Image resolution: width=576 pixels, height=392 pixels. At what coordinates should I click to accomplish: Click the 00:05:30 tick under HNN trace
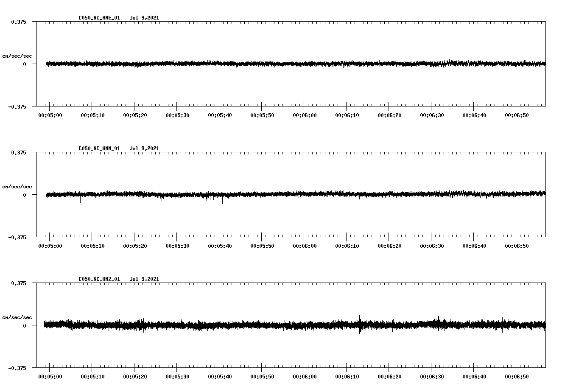coord(177,245)
